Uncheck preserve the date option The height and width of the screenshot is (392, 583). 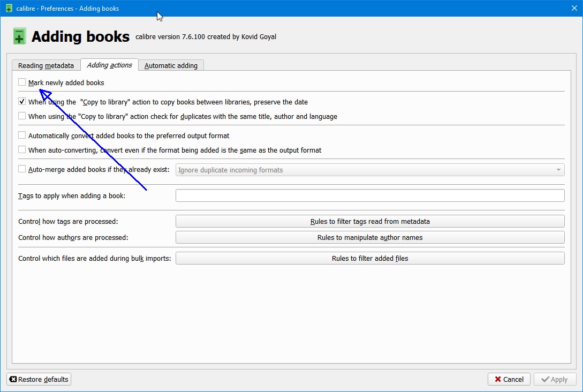22,102
